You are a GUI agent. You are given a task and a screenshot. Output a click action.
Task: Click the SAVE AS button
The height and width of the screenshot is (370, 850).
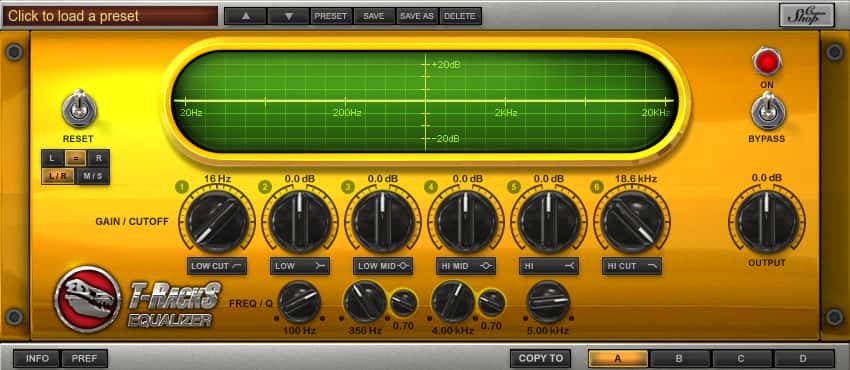click(417, 16)
